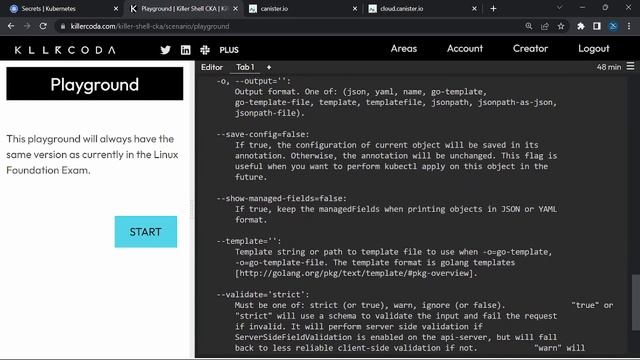The image size is (640, 360).
Task: Click the '--save-config=false:' line
Action: tap(263, 134)
